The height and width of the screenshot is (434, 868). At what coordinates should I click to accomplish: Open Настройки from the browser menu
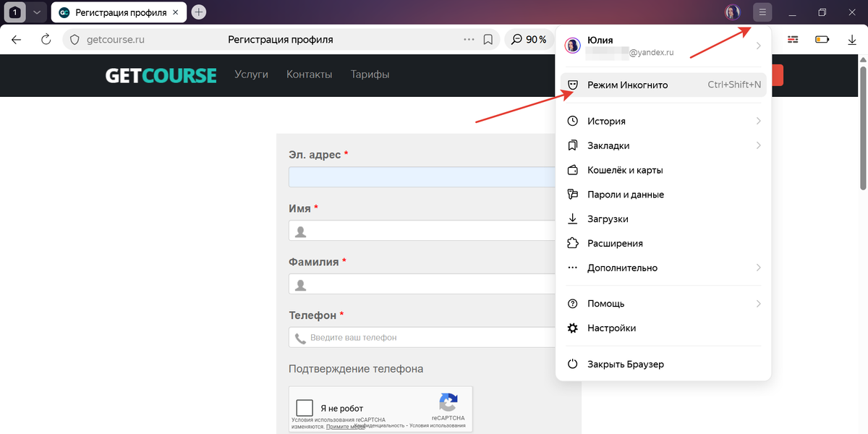[611, 328]
